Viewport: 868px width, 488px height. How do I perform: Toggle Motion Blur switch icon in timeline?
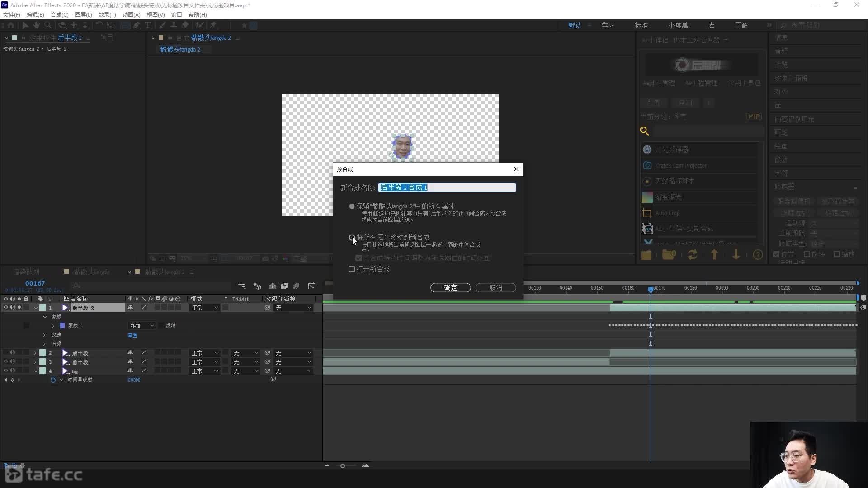tap(296, 286)
